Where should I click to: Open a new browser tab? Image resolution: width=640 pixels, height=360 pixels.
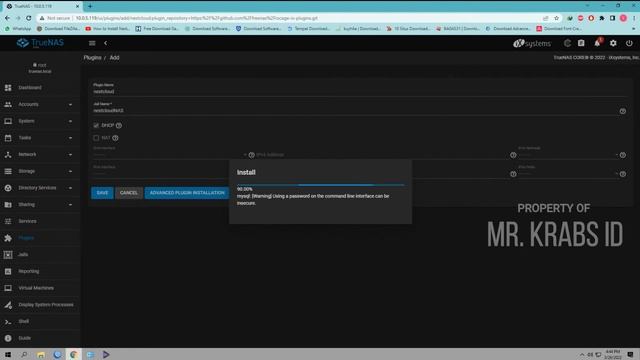90,6
